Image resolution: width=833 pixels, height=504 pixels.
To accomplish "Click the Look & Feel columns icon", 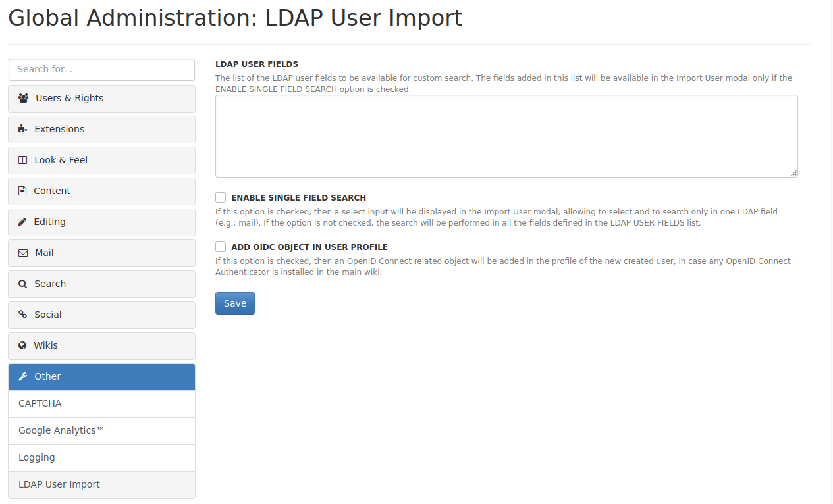I will (23, 160).
